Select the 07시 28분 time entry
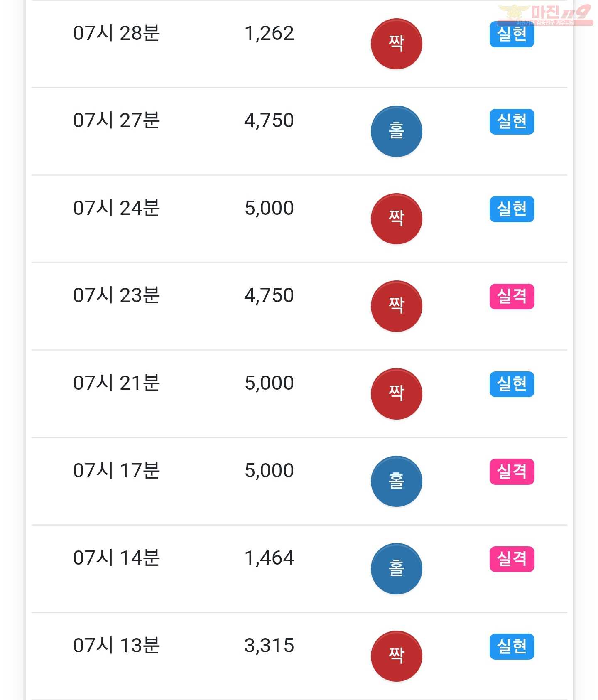This screenshot has width=598, height=700. tap(116, 33)
